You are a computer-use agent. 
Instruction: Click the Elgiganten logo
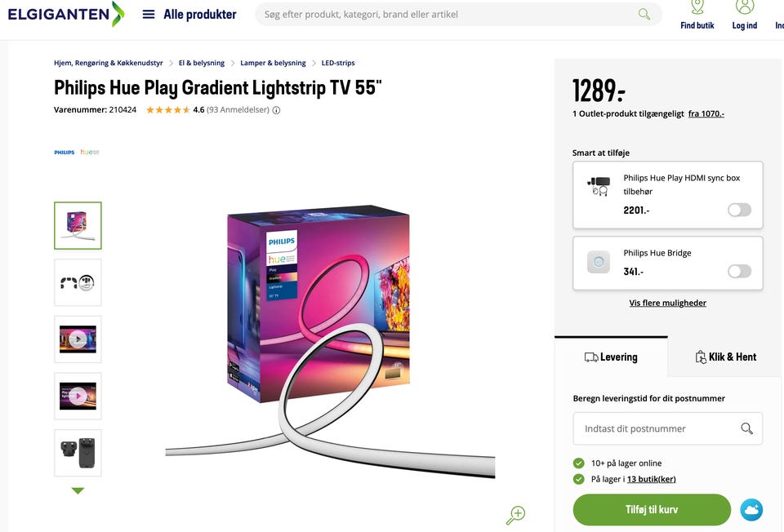point(65,14)
